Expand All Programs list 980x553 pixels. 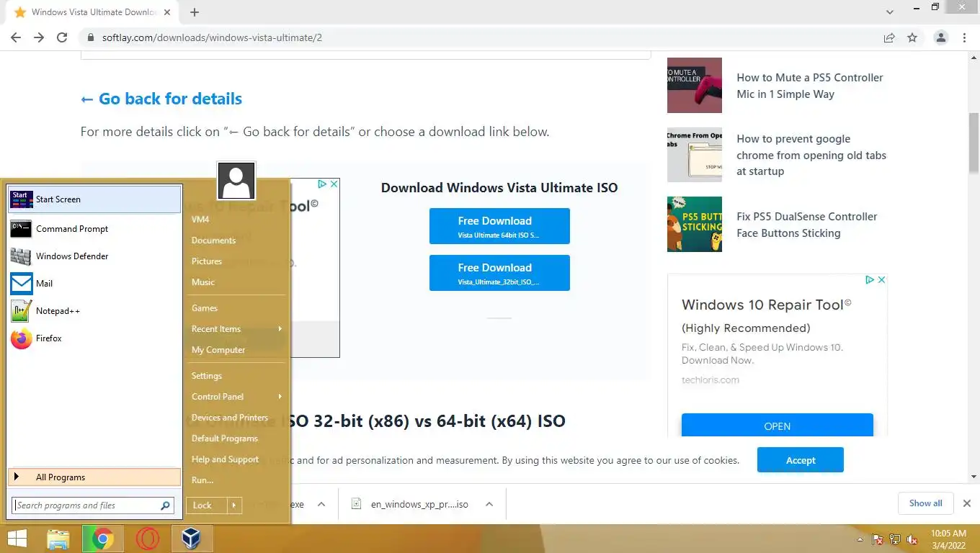coord(94,477)
